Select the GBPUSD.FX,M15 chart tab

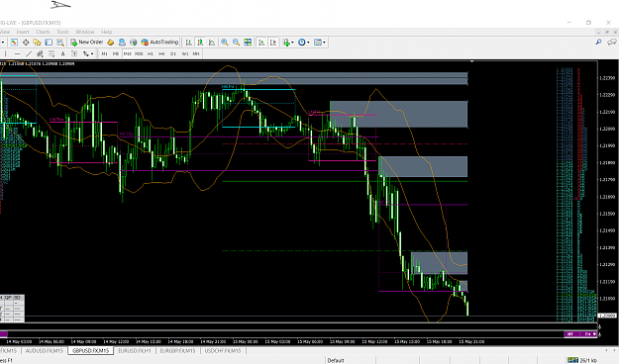[x=90, y=350]
